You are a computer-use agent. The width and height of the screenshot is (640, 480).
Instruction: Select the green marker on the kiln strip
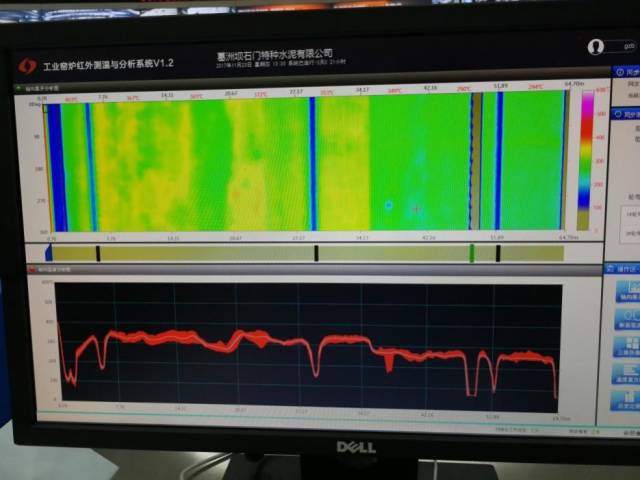click(472, 253)
